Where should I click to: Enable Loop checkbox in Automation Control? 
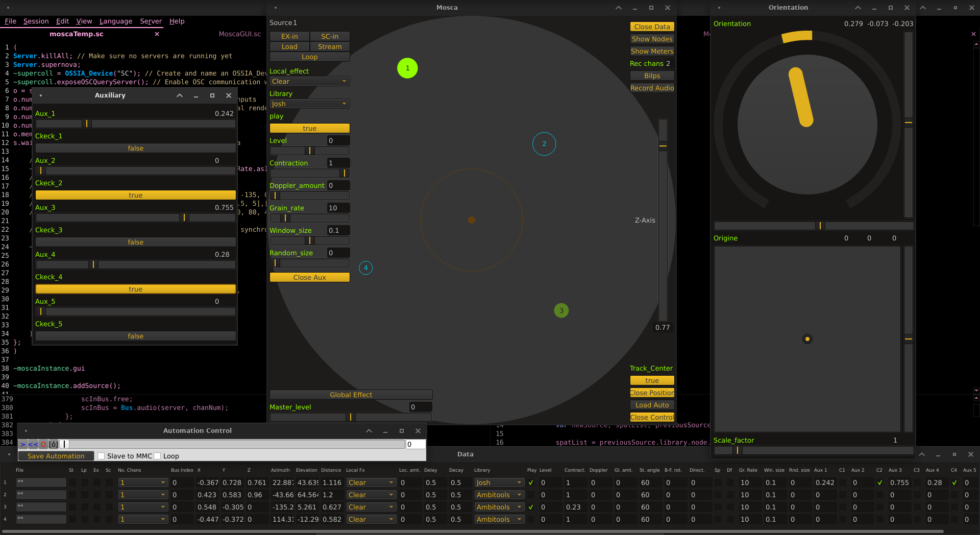coord(157,456)
